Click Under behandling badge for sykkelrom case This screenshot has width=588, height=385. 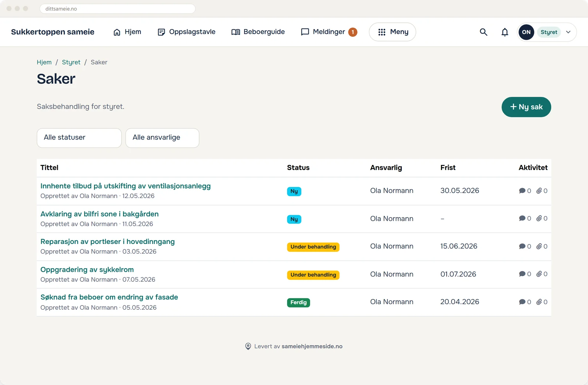click(x=313, y=275)
